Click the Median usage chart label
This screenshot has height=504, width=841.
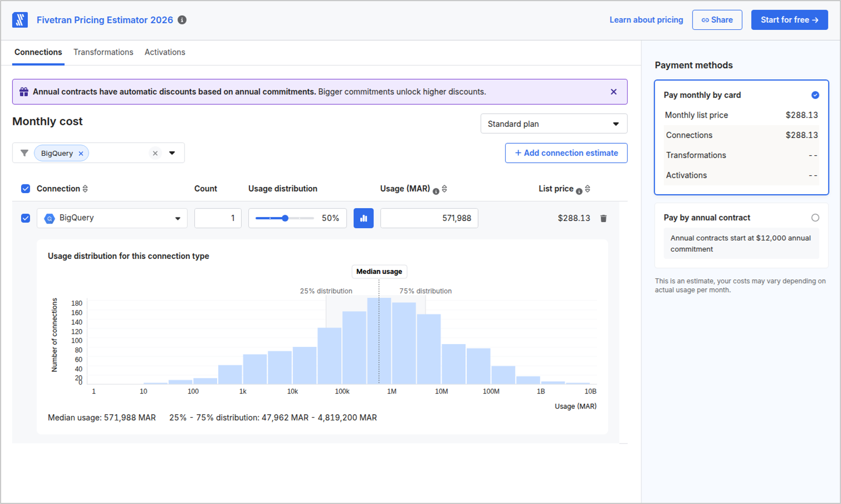[x=379, y=271]
